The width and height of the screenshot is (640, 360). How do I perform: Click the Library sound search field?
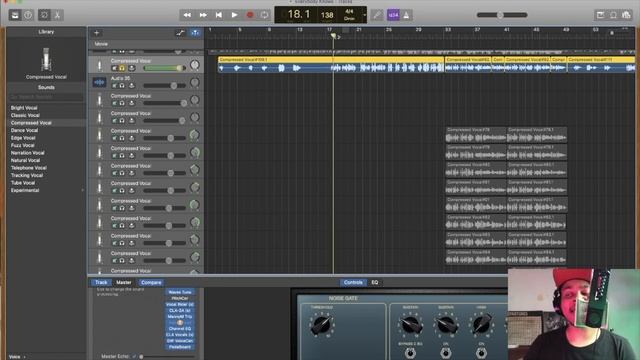coord(46,97)
